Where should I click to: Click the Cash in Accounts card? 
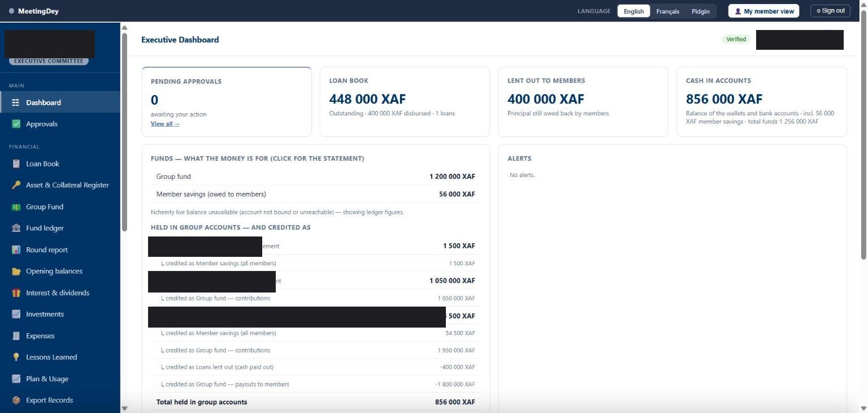[761, 102]
